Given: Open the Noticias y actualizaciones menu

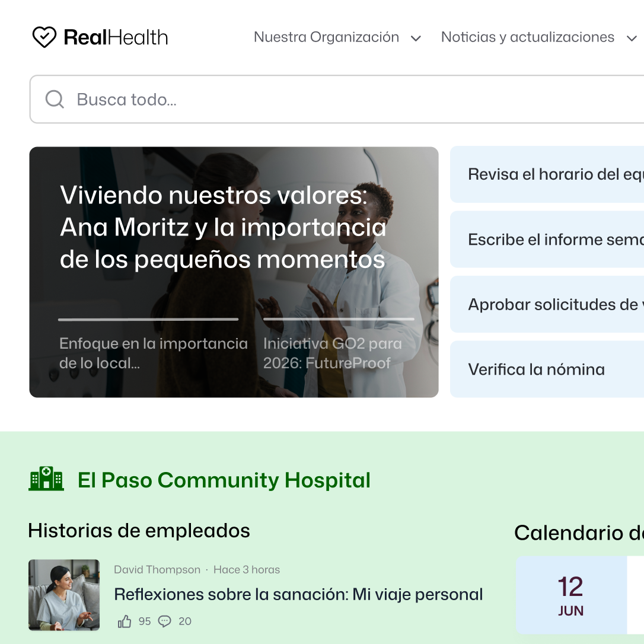Looking at the screenshot, I should (x=528, y=37).
